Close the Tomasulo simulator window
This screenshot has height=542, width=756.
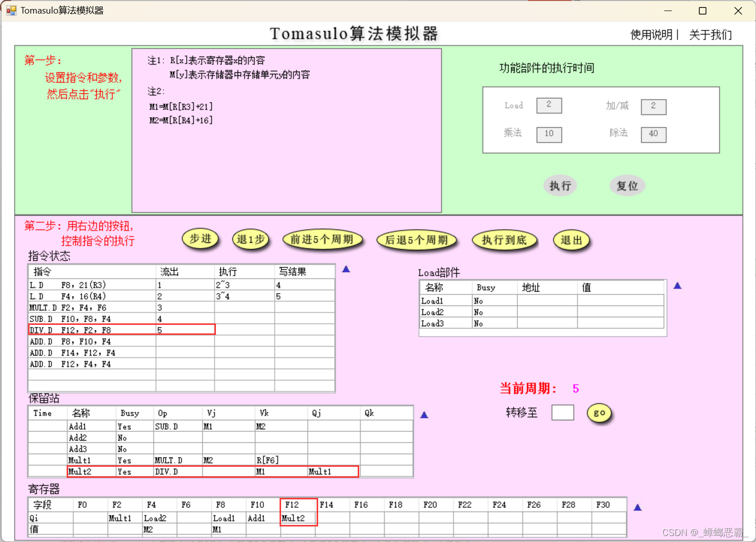(738, 11)
